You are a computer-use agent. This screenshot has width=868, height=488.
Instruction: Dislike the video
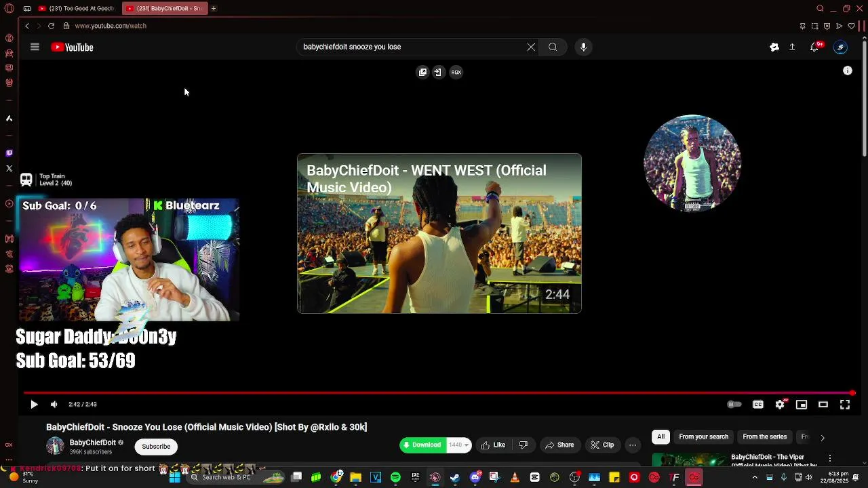(x=523, y=445)
